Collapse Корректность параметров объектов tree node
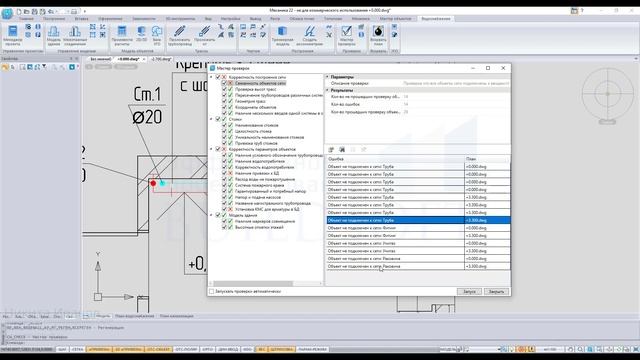This screenshot has width=640, height=360. (x=211, y=149)
